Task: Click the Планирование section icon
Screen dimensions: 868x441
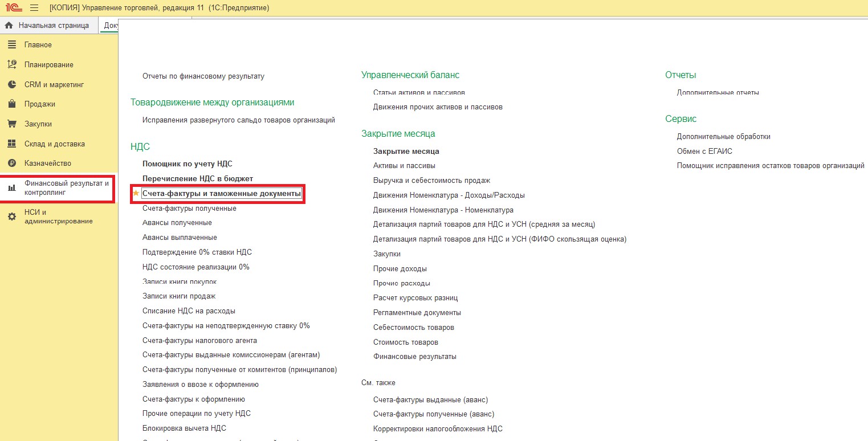Action: (x=12, y=64)
